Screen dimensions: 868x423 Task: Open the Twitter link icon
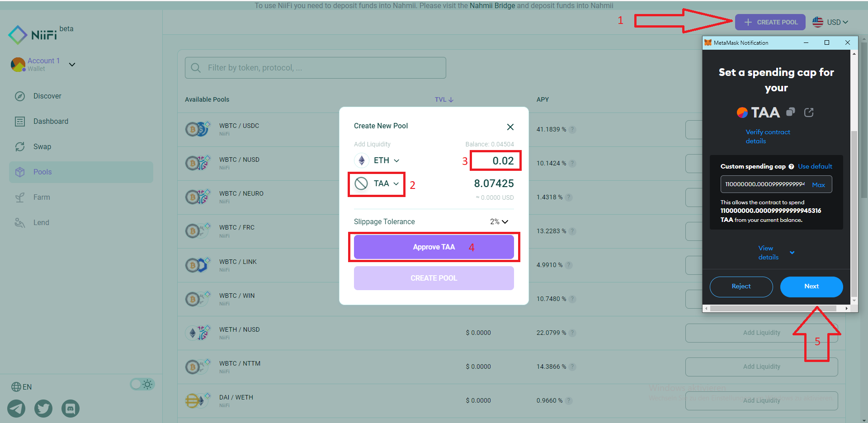(43, 409)
